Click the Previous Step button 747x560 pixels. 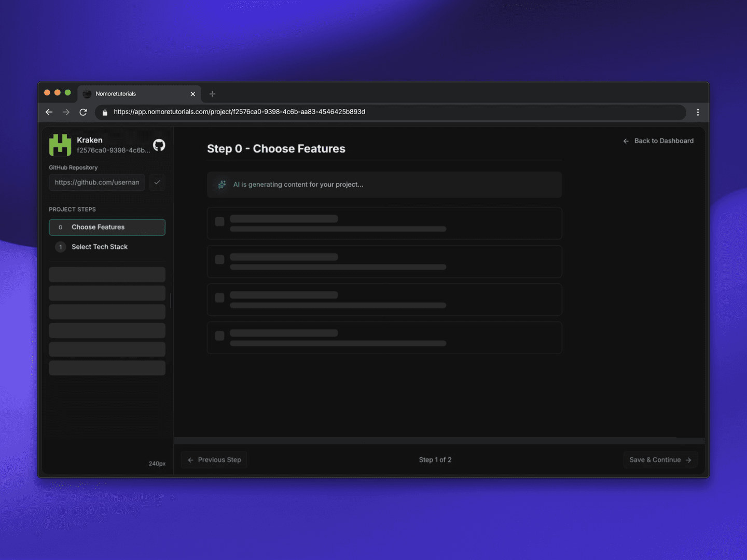[214, 460]
